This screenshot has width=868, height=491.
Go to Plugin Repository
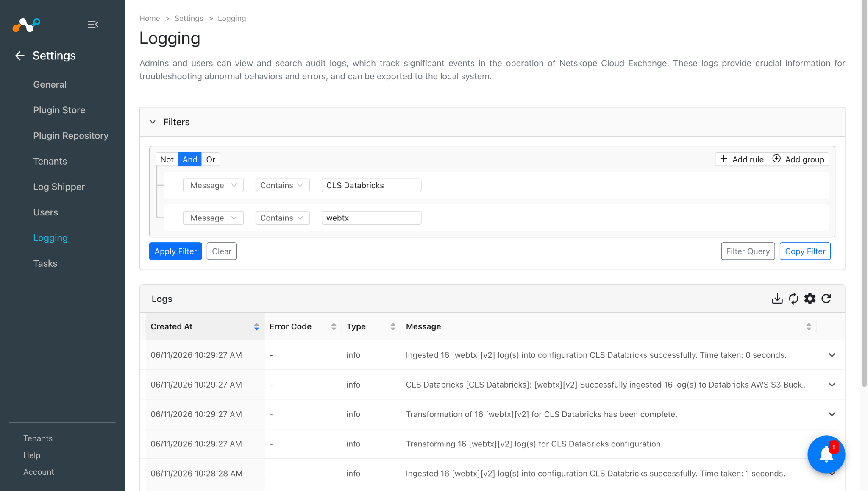coord(71,136)
